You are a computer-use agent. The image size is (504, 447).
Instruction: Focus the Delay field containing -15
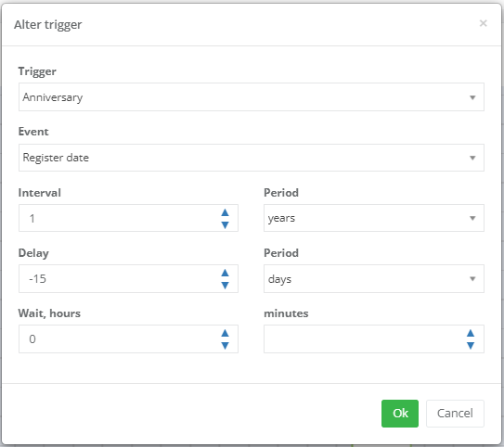tap(119, 278)
